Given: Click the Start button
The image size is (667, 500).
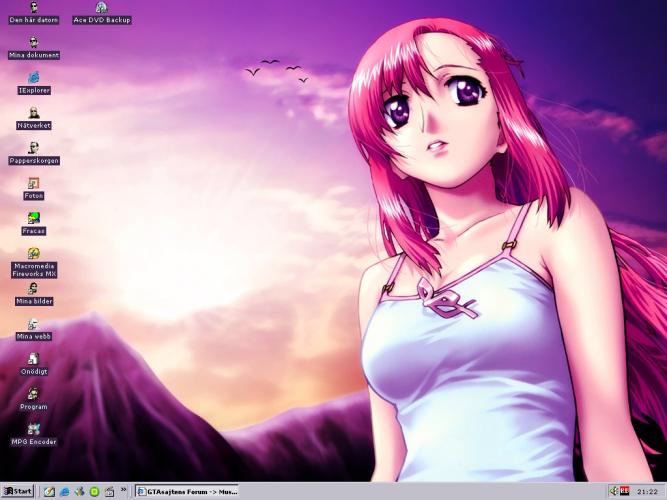Looking at the screenshot, I should tap(17, 492).
